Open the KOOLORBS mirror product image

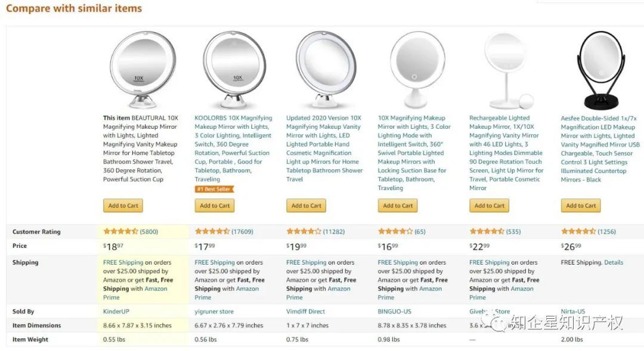(234, 69)
